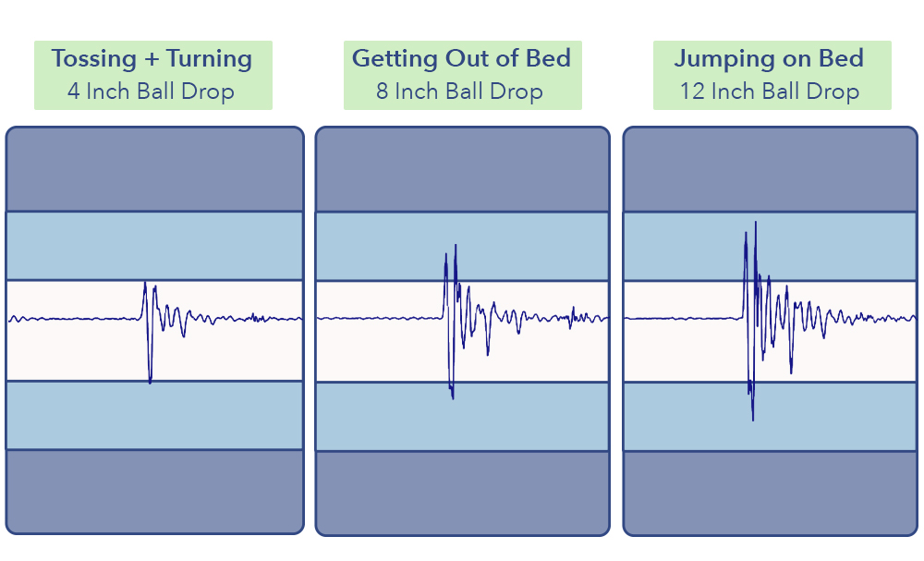Click the highest peak in Tossing chart
The height and width of the screenshot is (561, 924).
click(x=145, y=284)
